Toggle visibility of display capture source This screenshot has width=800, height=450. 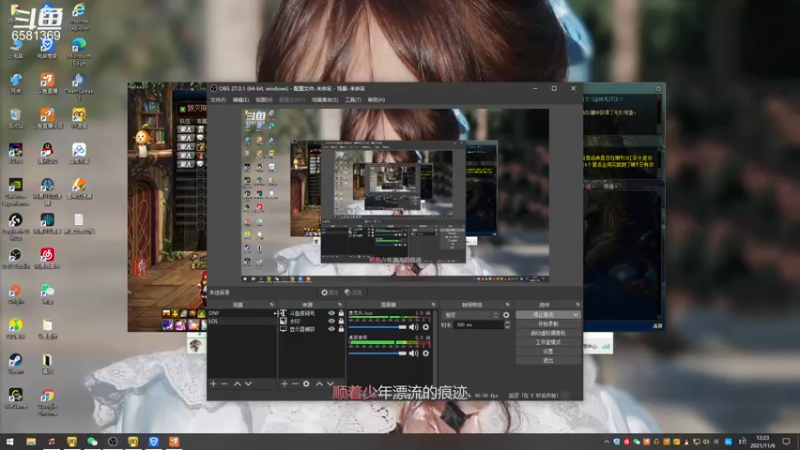332,329
